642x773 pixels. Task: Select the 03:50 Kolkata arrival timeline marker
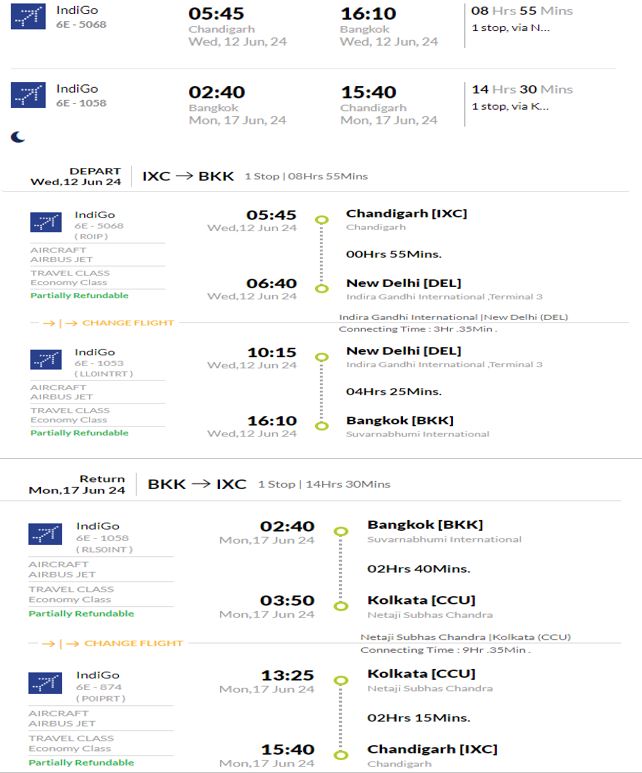point(341,606)
